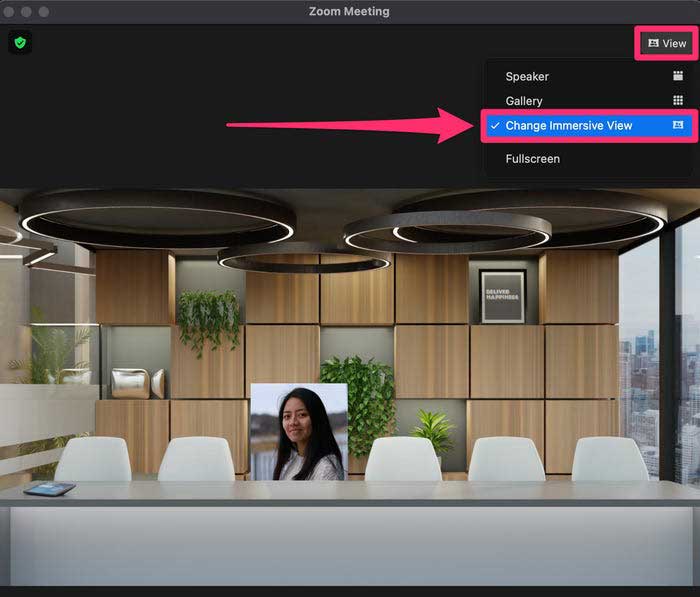The width and height of the screenshot is (700, 597).
Task: Choose Change Immersive View from the menu
Action: pos(568,126)
